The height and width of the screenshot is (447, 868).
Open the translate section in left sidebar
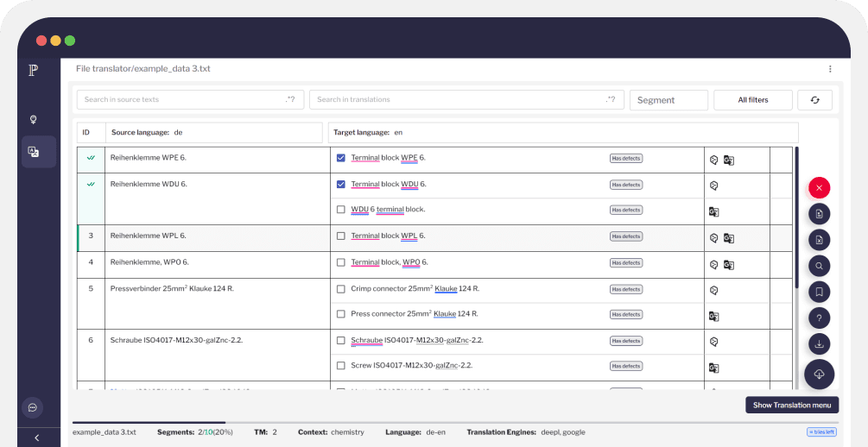point(34,152)
